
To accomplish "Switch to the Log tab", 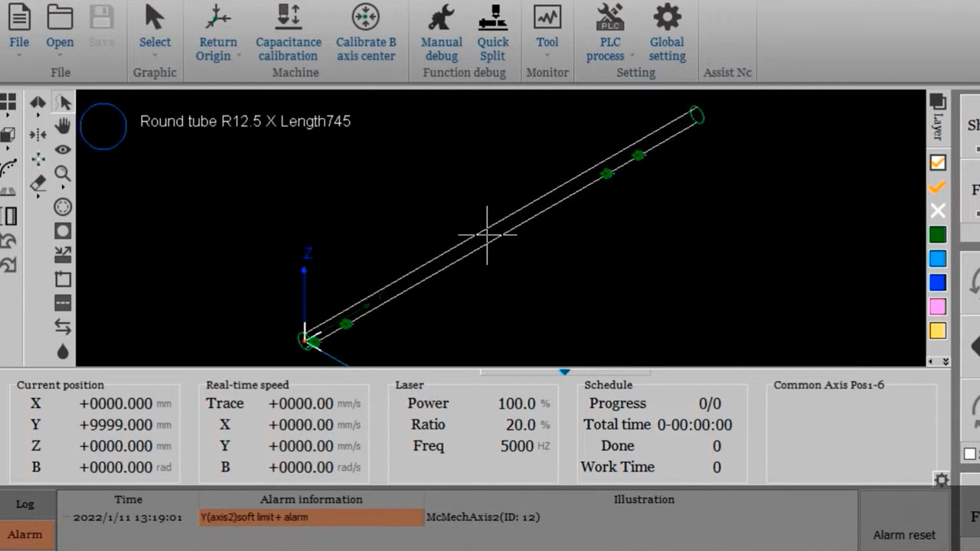I will coord(25,504).
